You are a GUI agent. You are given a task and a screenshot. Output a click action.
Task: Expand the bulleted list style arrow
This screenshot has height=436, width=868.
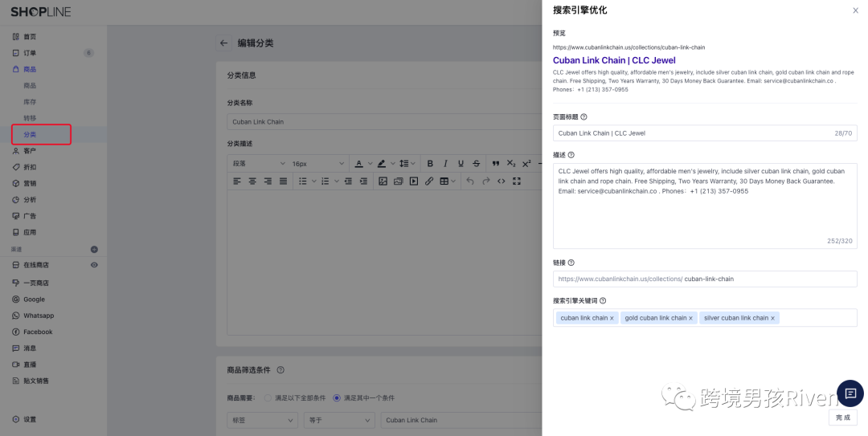tap(314, 181)
